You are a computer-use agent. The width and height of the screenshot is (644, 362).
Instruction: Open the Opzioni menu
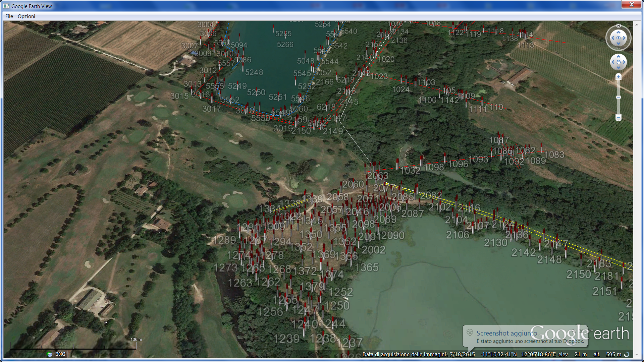pos(26,16)
